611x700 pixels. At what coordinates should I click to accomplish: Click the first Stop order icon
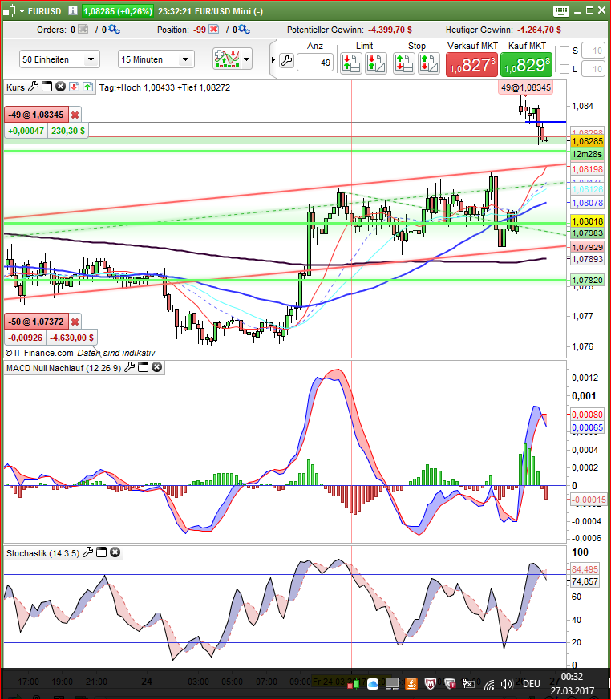tap(404, 63)
